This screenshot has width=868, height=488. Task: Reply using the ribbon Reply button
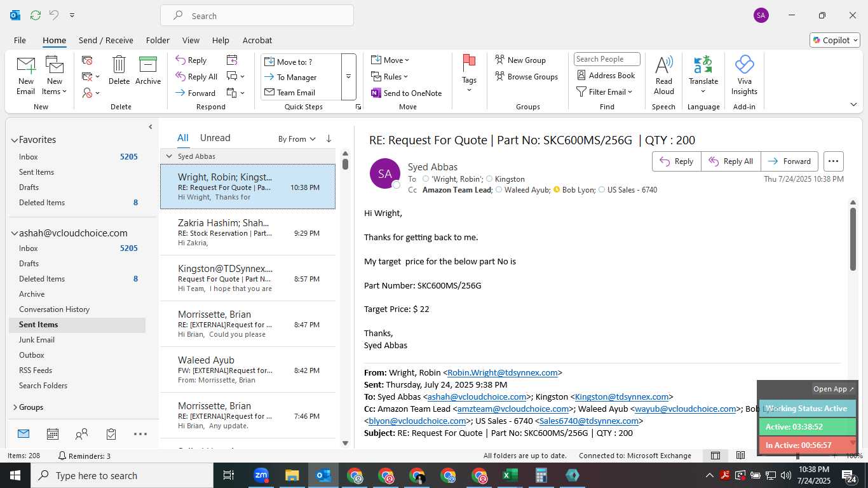click(191, 60)
